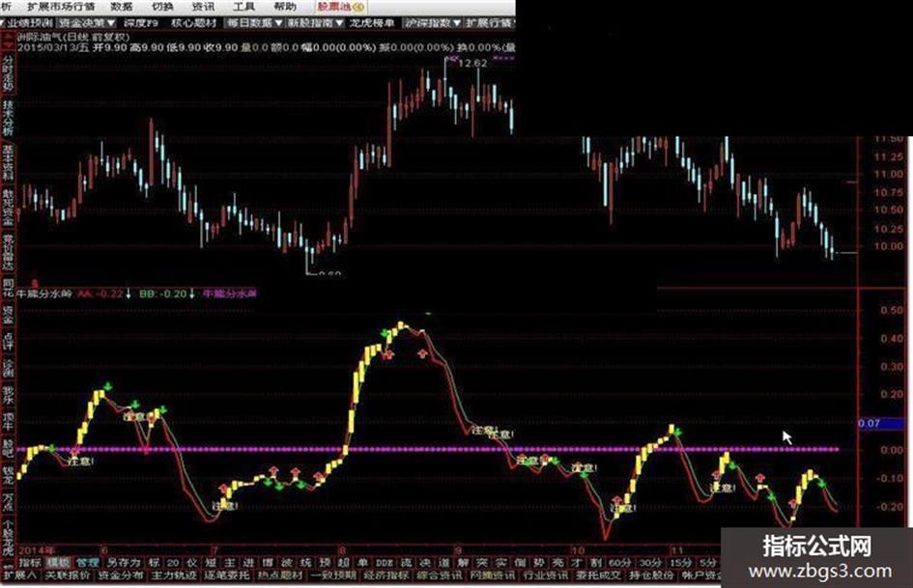
Task: Click the 模板 tab in bottom bar
Action: point(58,562)
